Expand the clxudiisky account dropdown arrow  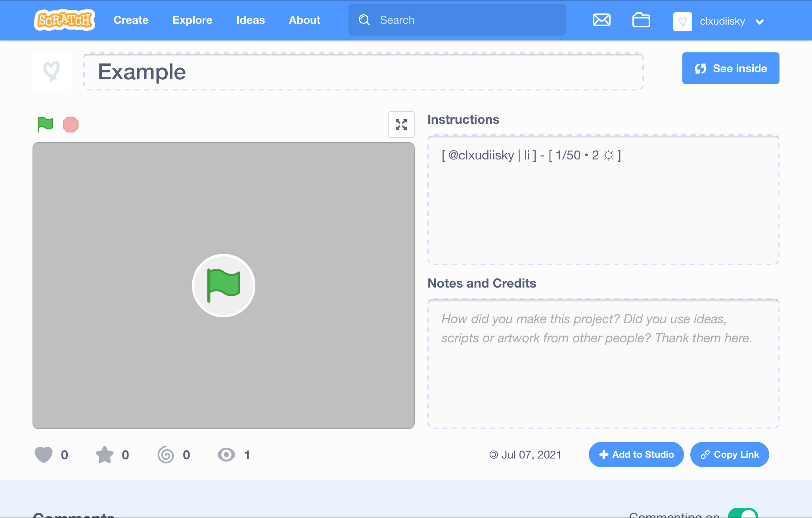[x=760, y=22]
